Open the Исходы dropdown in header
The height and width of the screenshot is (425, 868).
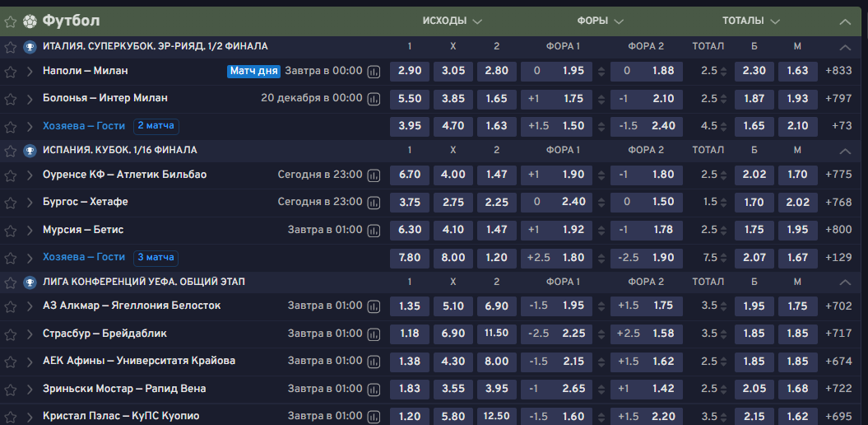click(x=453, y=21)
